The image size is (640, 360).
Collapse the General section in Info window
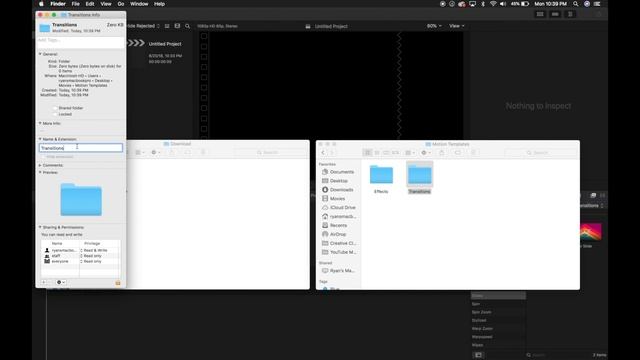point(40,54)
